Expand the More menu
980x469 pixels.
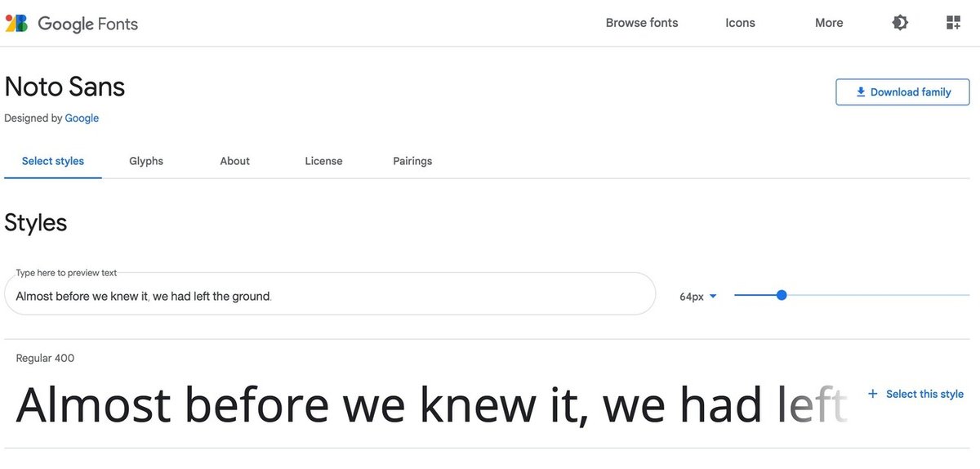click(x=829, y=23)
